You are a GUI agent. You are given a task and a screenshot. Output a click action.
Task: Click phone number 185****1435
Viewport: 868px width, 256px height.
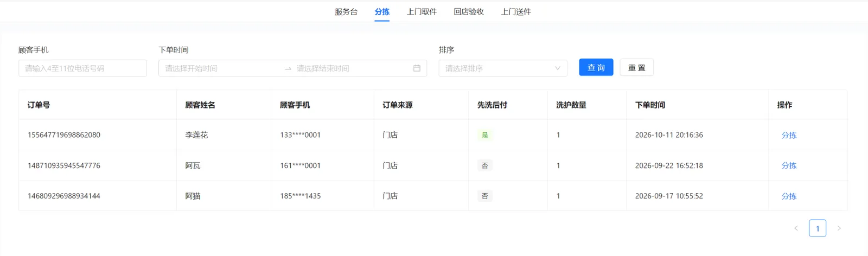[x=300, y=196]
